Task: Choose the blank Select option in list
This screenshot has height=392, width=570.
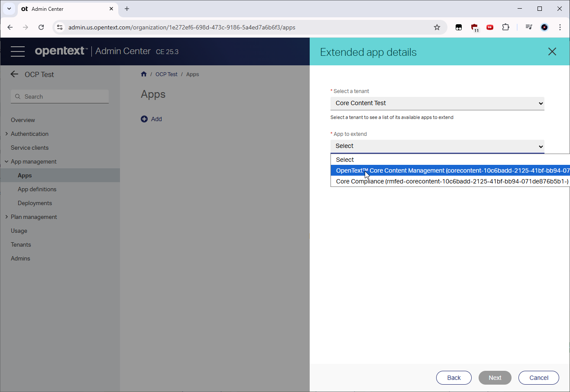Action: point(450,160)
